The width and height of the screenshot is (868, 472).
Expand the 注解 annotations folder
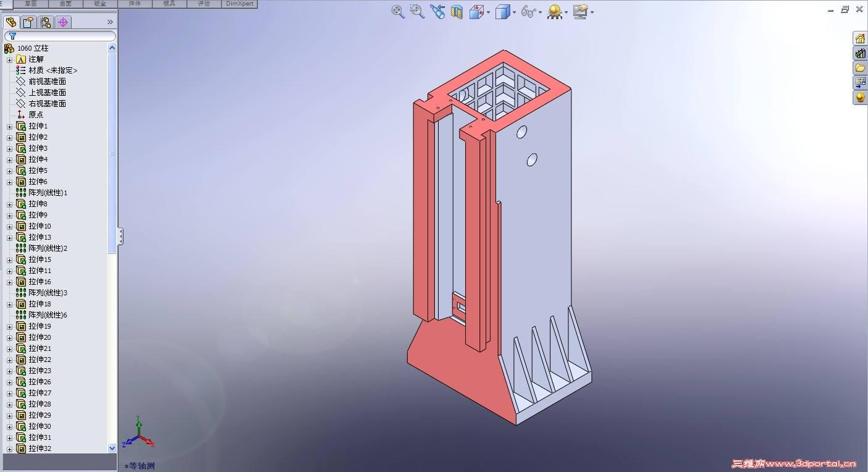[9, 60]
